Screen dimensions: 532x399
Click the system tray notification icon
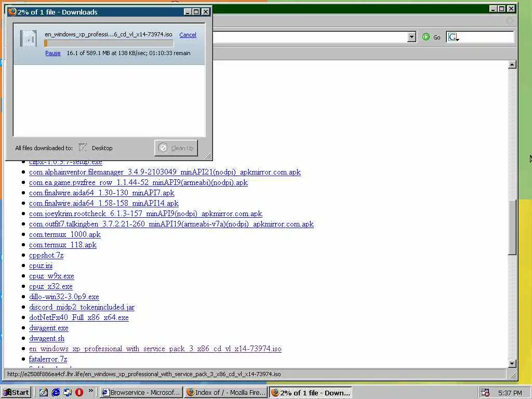tap(485, 393)
